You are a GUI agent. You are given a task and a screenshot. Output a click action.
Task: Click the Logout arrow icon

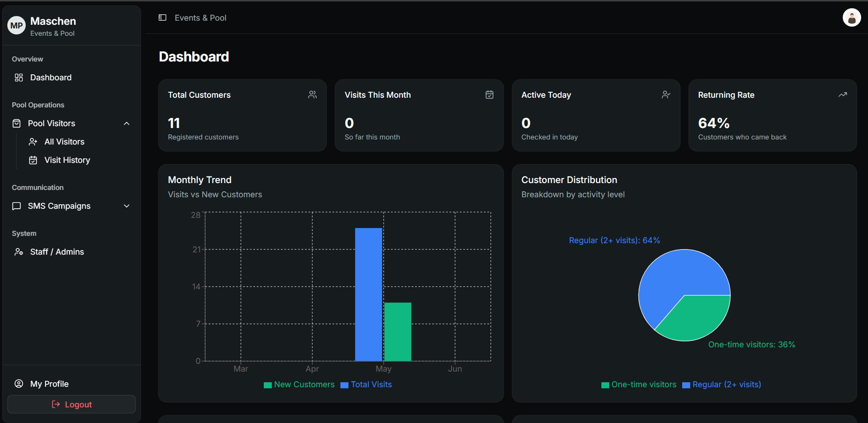point(56,404)
